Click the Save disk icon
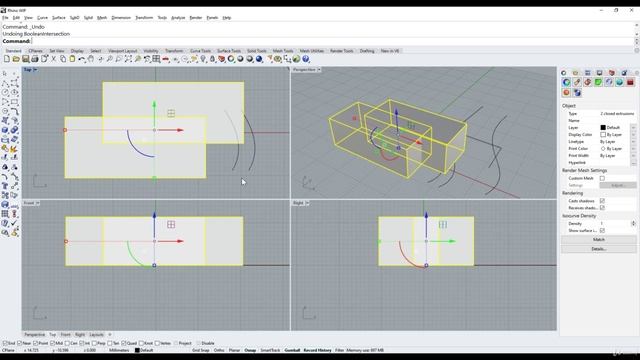This screenshot has height=360, width=640. (x=25, y=59)
